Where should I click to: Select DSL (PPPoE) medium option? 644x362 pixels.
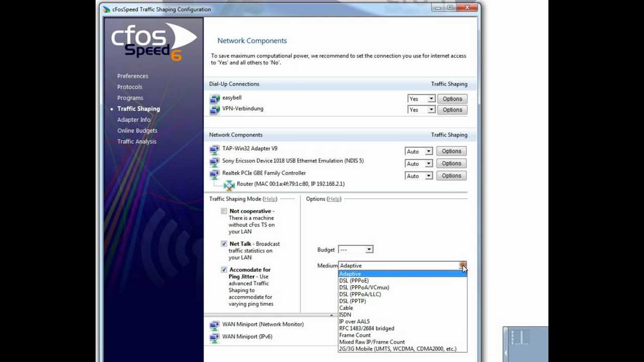pyautogui.click(x=403, y=281)
